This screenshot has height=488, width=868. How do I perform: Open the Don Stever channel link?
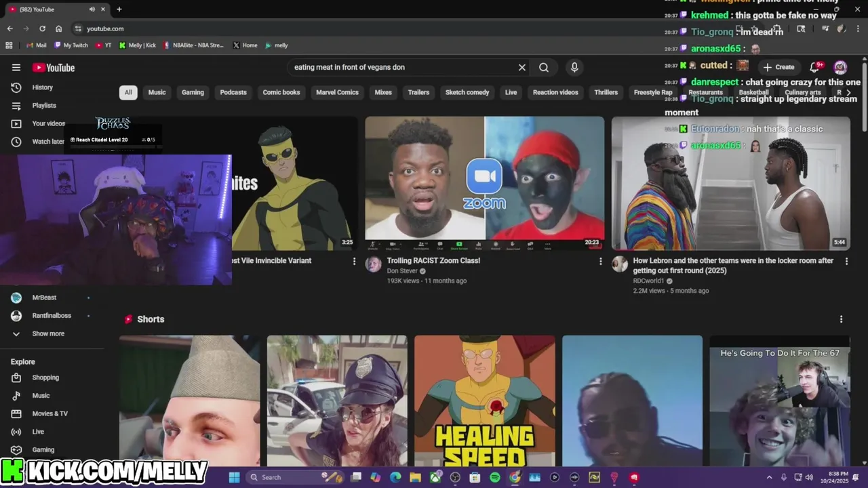[402, 271]
